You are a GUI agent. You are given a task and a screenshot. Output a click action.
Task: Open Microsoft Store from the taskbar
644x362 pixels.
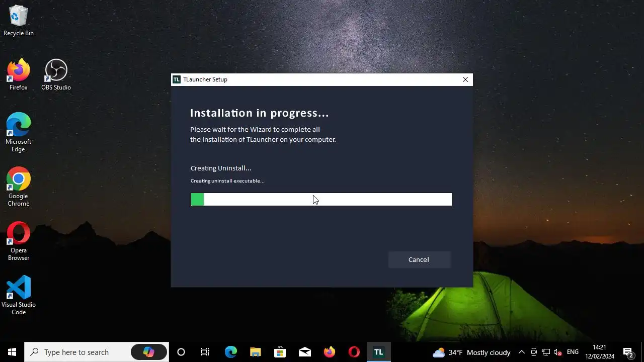[x=280, y=352]
